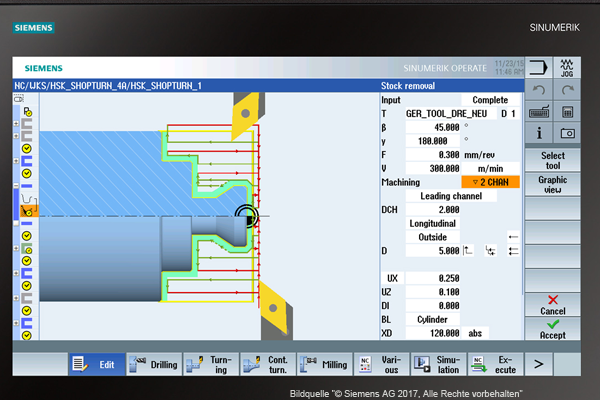This screenshot has width=600, height=400.
Task: Switch to the Drilling softkey tab
Action: [153, 366]
